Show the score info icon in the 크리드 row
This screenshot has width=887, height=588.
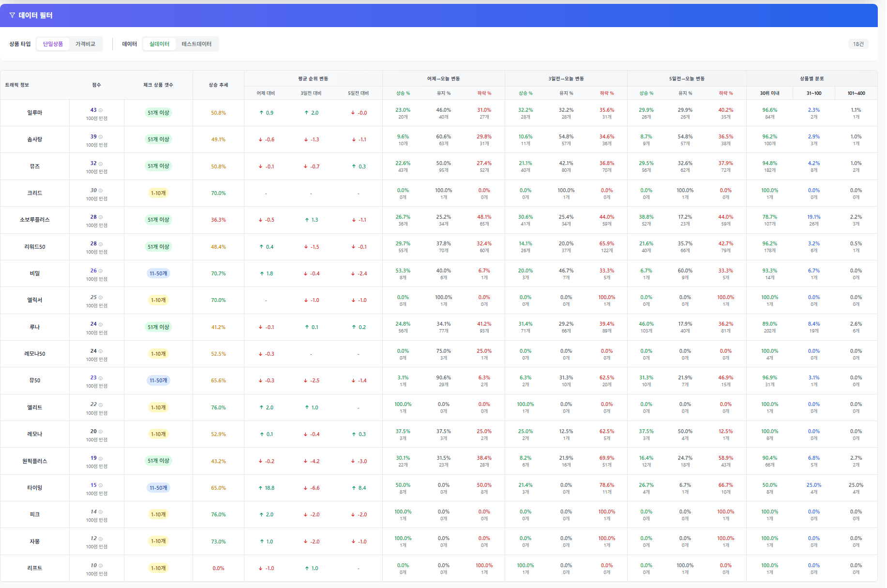pyautogui.click(x=101, y=191)
